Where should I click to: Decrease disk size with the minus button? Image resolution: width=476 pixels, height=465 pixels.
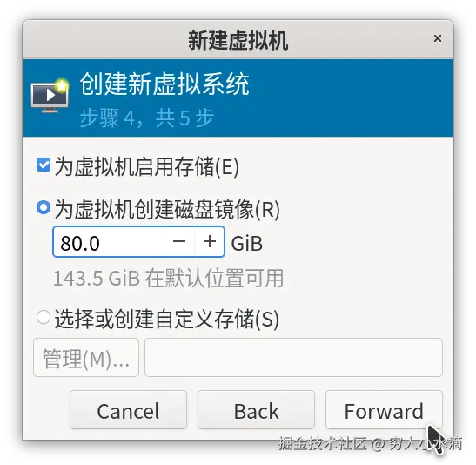tap(179, 242)
